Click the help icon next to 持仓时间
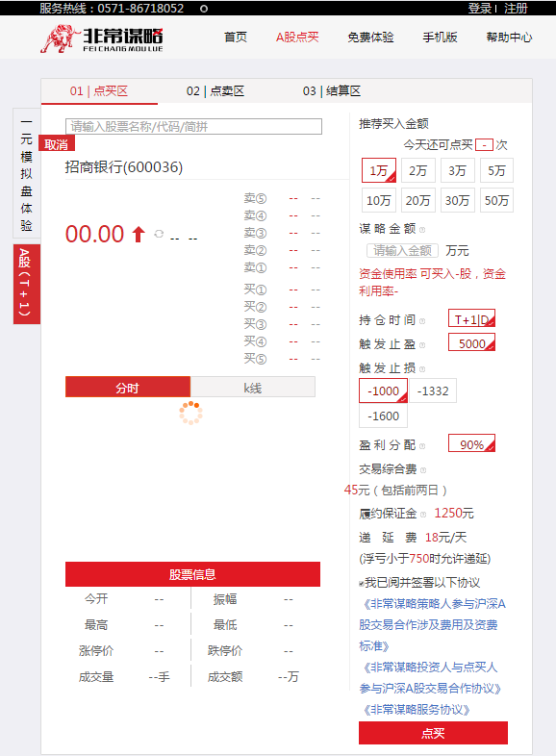Image resolution: width=556 pixels, height=756 pixels. pyautogui.click(x=422, y=320)
